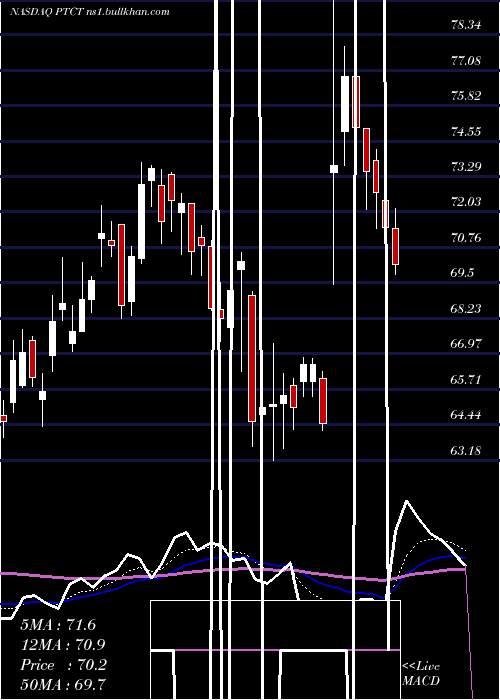Click the 5MA : 71.6 reading
The width and height of the screenshot is (500, 700).
(x=58, y=625)
